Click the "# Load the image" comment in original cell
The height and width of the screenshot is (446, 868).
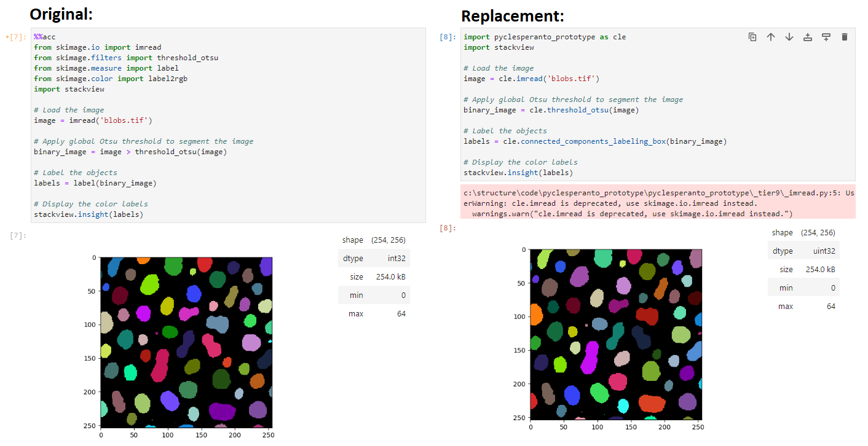point(69,110)
